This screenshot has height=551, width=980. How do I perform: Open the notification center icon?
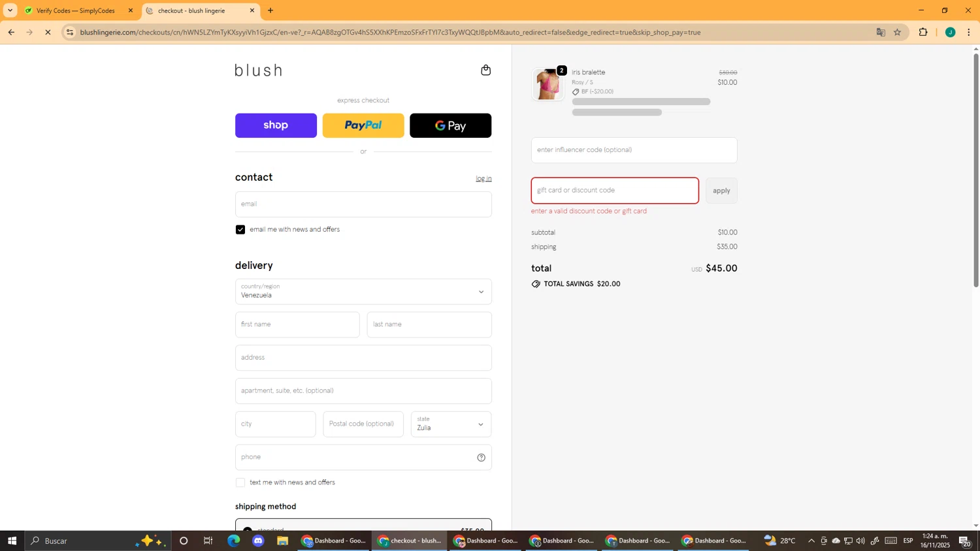[964, 541]
